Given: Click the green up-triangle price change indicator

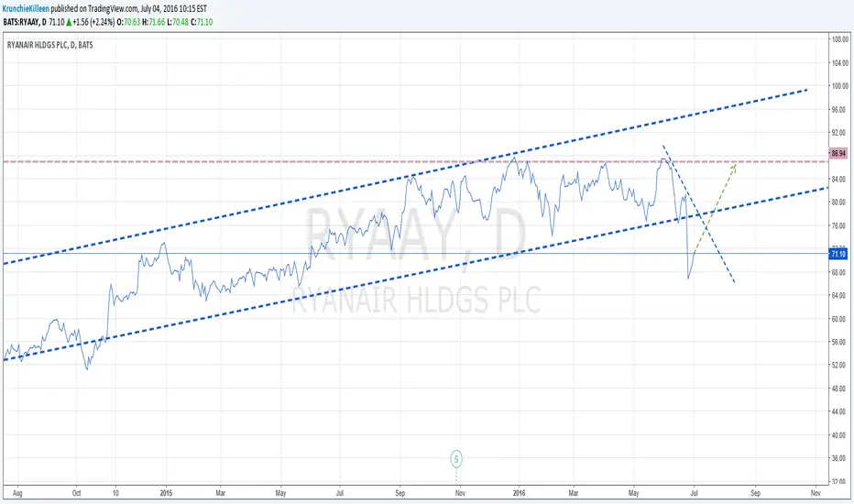Looking at the screenshot, I should click(69, 22).
